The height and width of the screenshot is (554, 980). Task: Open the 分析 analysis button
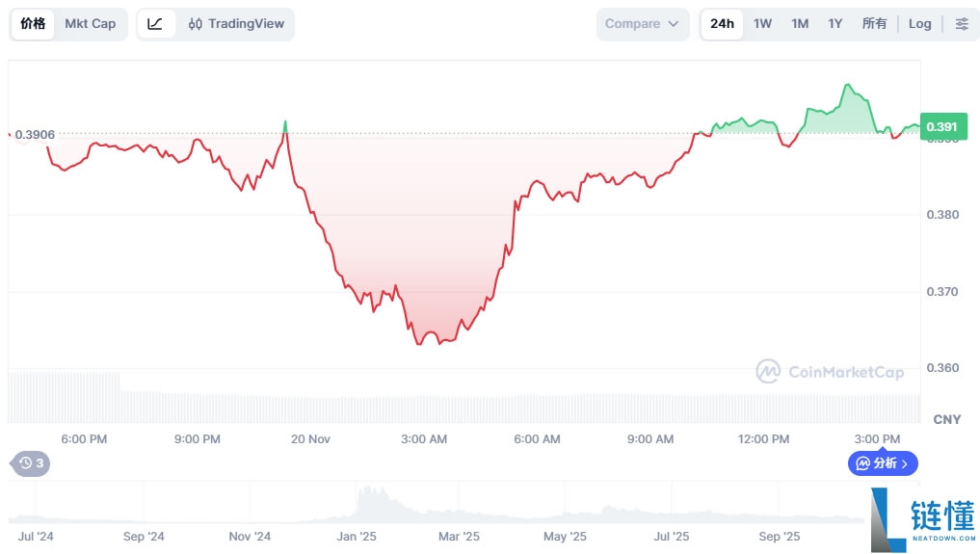click(x=883, y=463)
